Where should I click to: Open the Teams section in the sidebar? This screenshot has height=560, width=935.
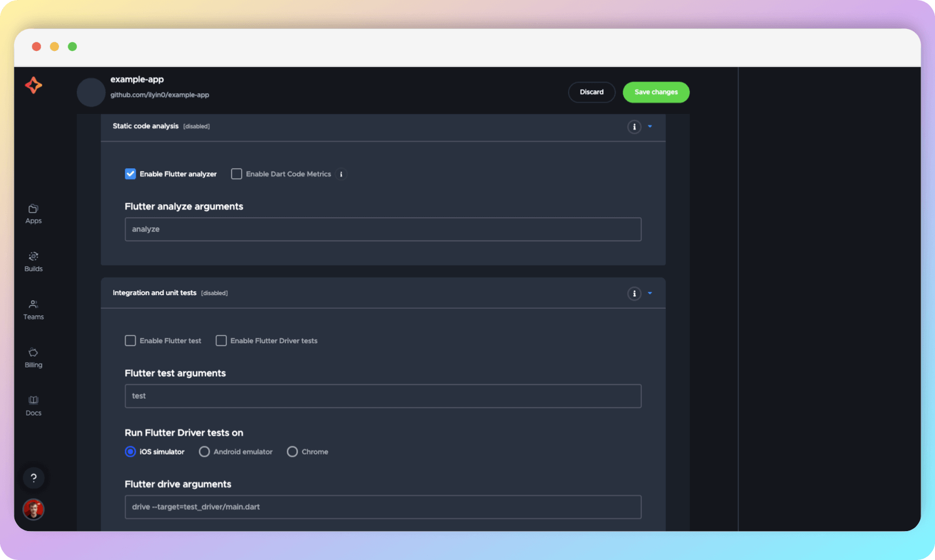(33, 310)
